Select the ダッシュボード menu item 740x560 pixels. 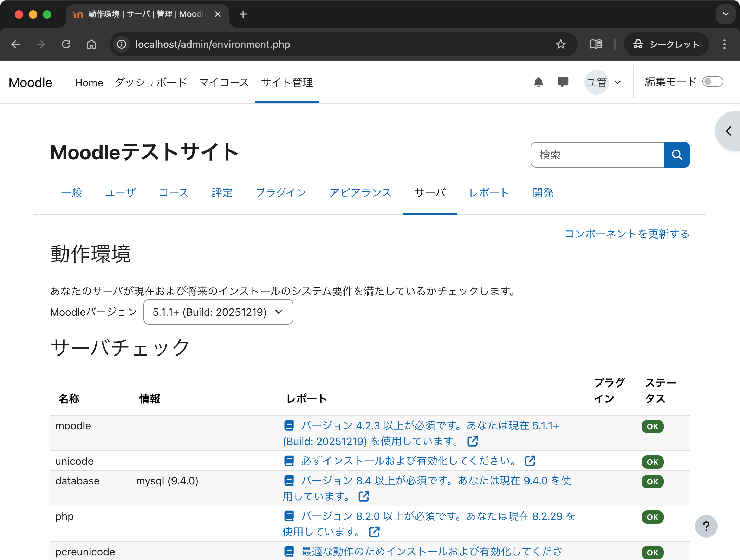pos(151,83)
